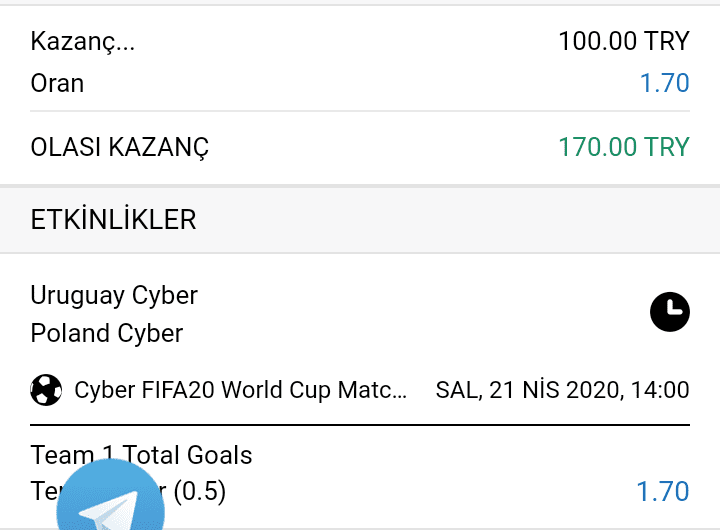Tap the (0.5) selection text

click(200, 491)
